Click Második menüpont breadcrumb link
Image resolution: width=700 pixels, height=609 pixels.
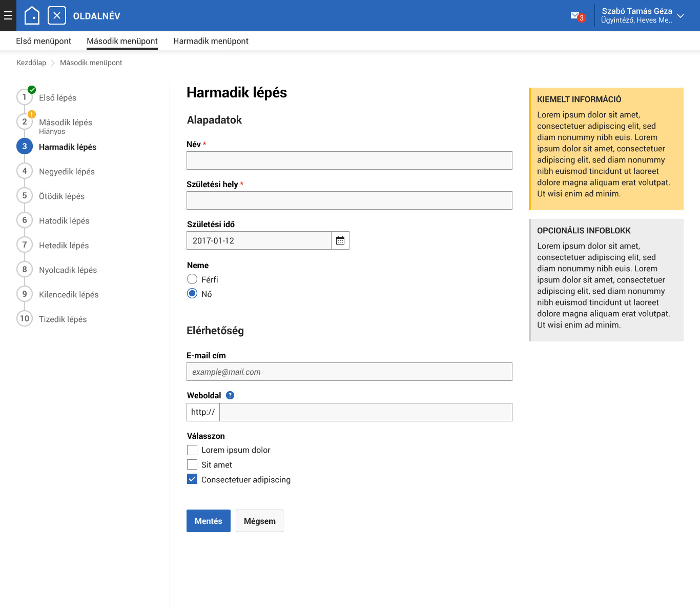click(91, 63)
